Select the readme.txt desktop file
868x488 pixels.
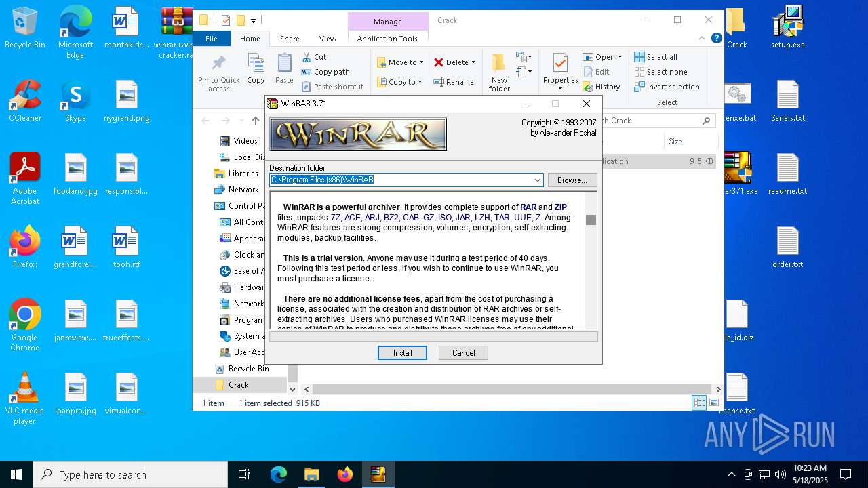[788, 175]
